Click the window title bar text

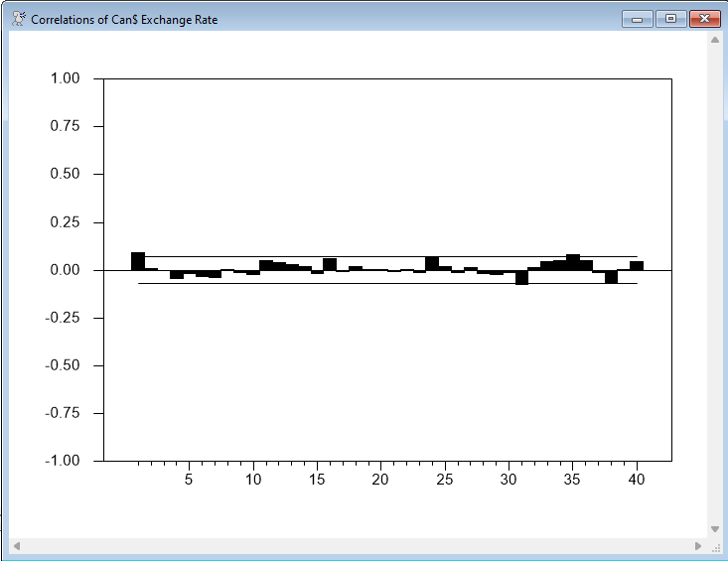(124, 20)
